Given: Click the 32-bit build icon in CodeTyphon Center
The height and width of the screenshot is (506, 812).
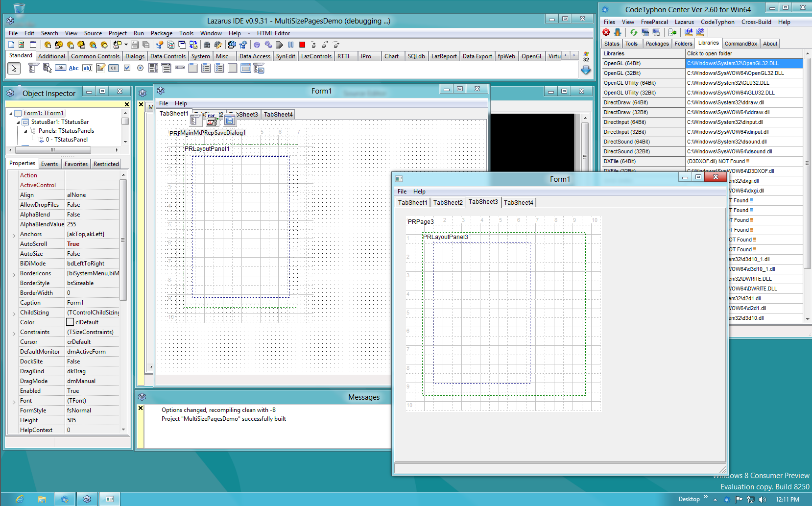Looking at the screenshot, I should [700, 32].
